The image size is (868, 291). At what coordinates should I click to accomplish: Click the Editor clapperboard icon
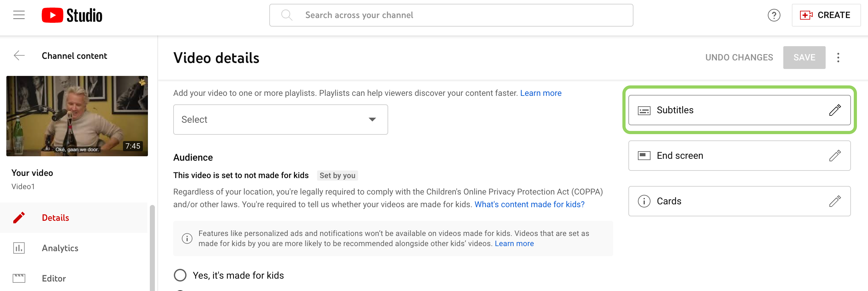(19, 279)
